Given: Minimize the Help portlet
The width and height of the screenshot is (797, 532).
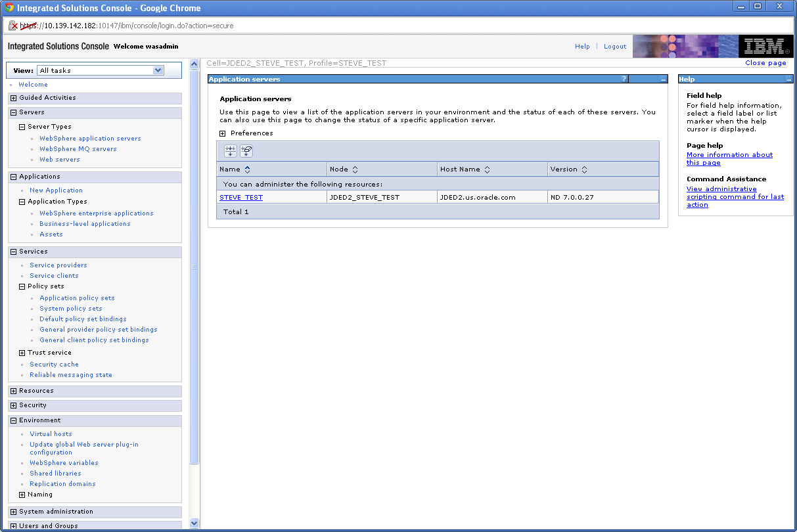Looking at the screenshot, I should coord(789,79).
